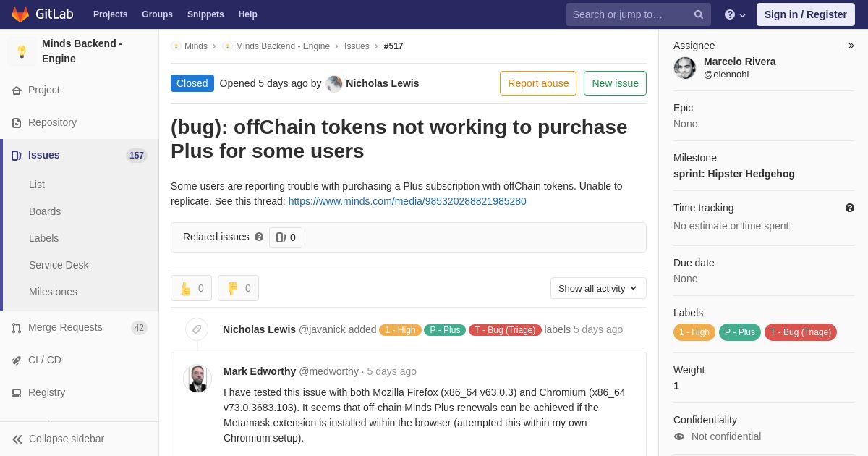868x456 pixels.
Task: Click Mark Edworthy commenter name
Action: click(x=260, y=371)
